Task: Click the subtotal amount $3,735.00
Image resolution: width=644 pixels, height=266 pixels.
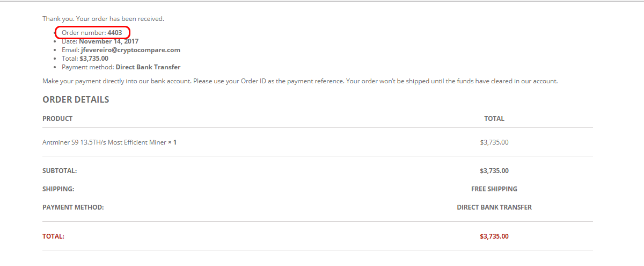Action: pos(494,171)
